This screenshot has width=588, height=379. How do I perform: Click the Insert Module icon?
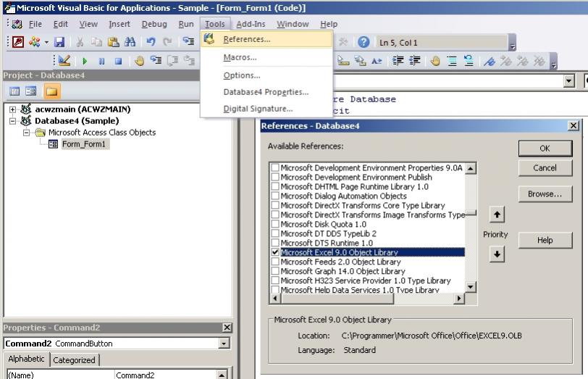coord(35,41)
